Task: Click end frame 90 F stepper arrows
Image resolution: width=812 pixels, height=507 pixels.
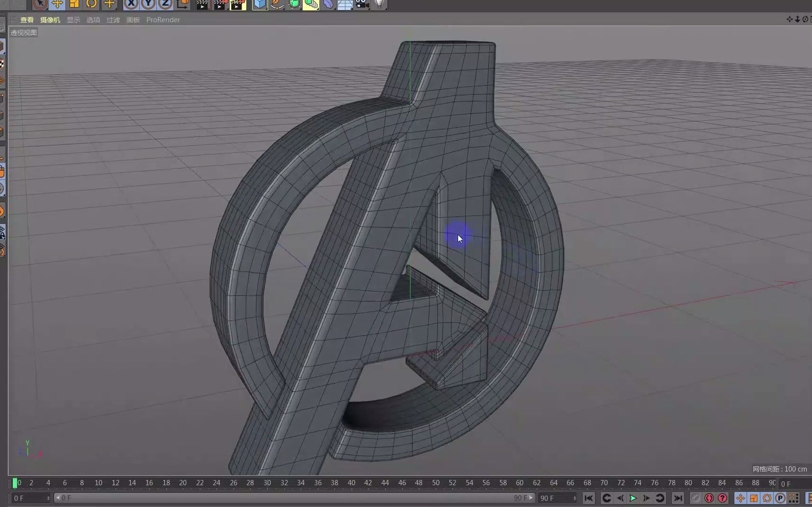Action: pos(575,498)
